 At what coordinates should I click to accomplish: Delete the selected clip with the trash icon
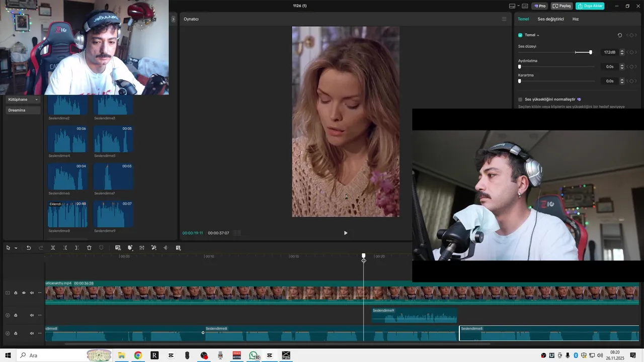click(x=89, y=248)
